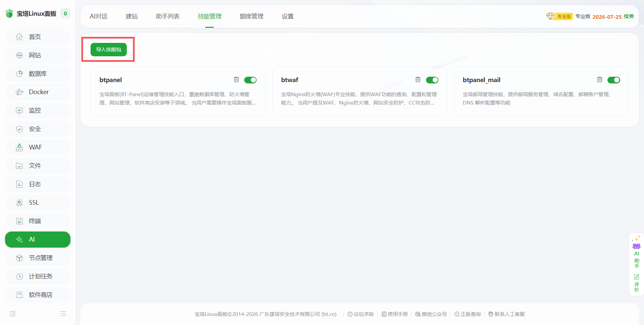Click the WAF sidebar icon
Image resolution: width=644 pixels, height=325 pixels.
click(x=19, y=147)
